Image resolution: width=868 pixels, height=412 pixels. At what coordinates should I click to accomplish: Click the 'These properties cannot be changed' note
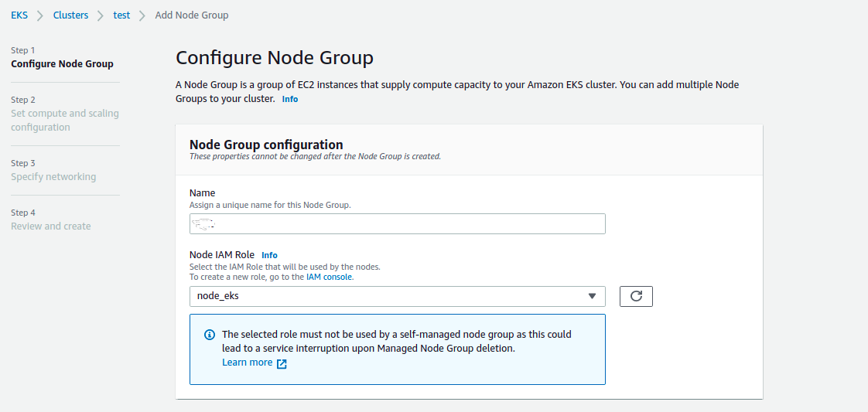pos(315,156)
